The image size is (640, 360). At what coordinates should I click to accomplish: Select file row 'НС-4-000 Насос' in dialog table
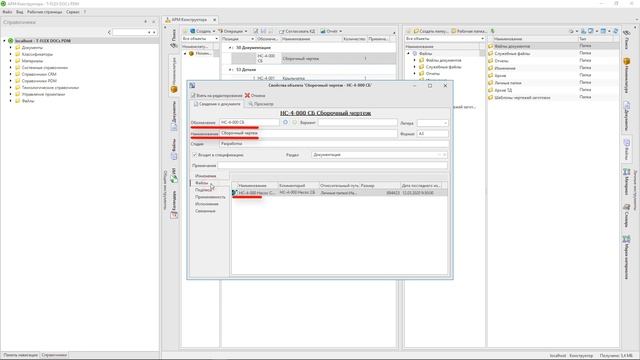coord(340,193)
